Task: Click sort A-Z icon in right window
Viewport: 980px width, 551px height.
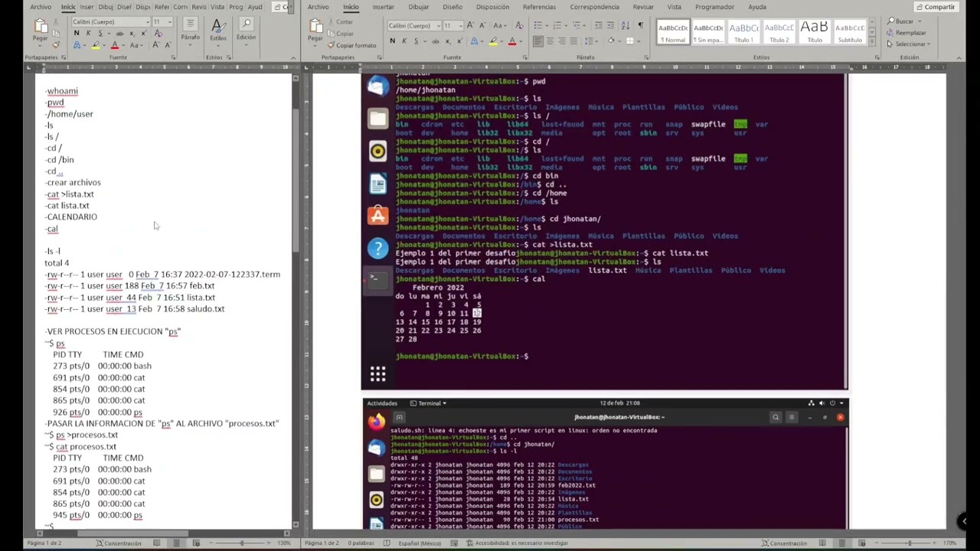Action: coord(625,25)
